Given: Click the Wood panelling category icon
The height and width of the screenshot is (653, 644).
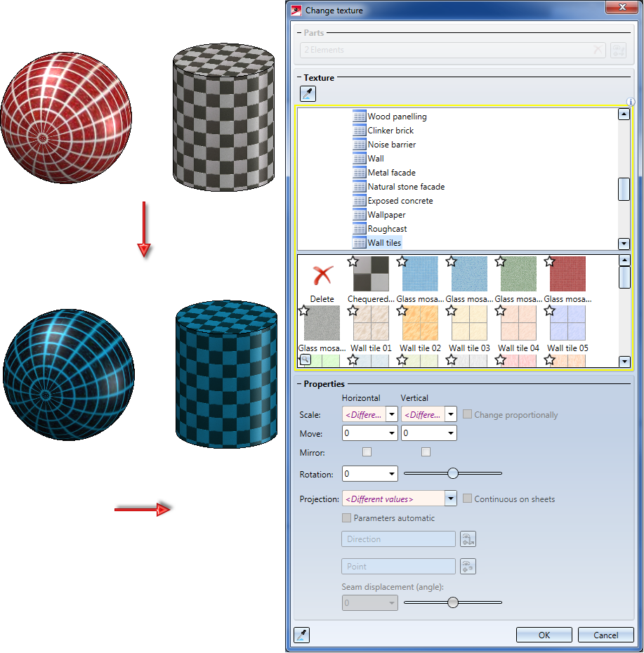Looking at the screenshot, I should [359, 116].
